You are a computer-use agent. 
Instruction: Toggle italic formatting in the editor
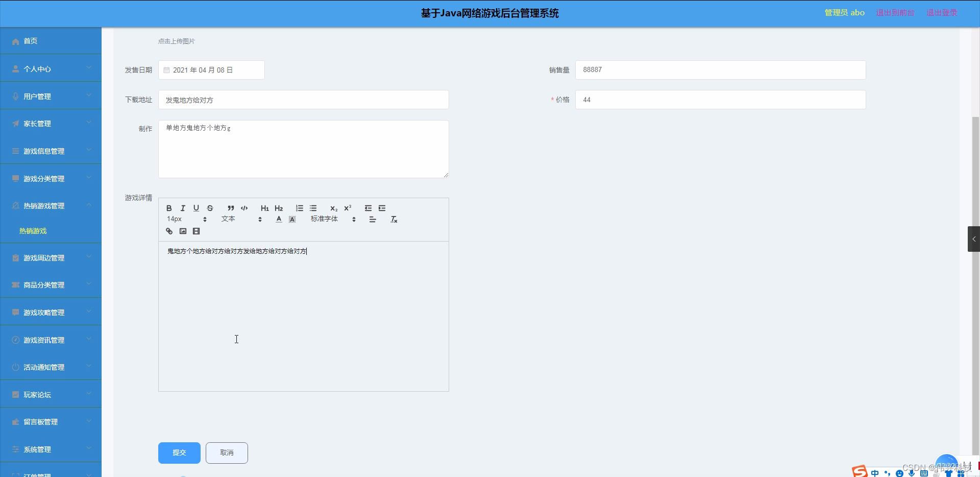point(183,208)
